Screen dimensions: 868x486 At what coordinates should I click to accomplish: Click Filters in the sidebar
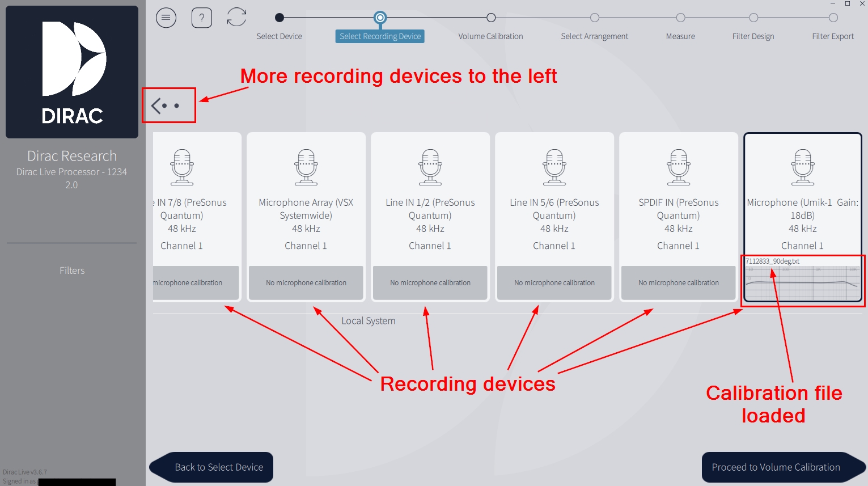[x=71, y=271]
